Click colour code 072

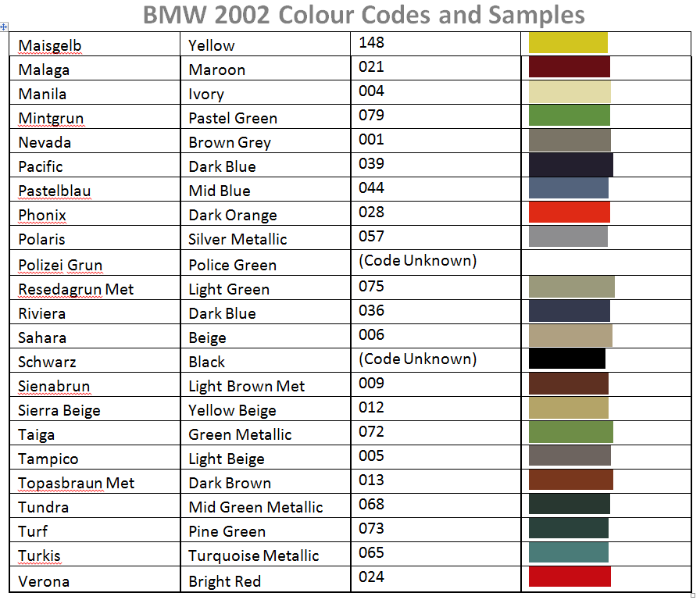371,431
